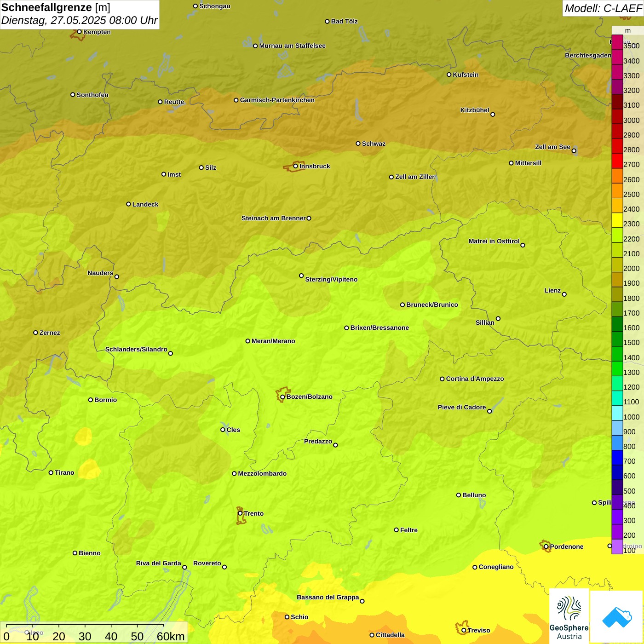Click the Zell am Ziller label
The image size is (644, 644).
[x=415, y=177]
